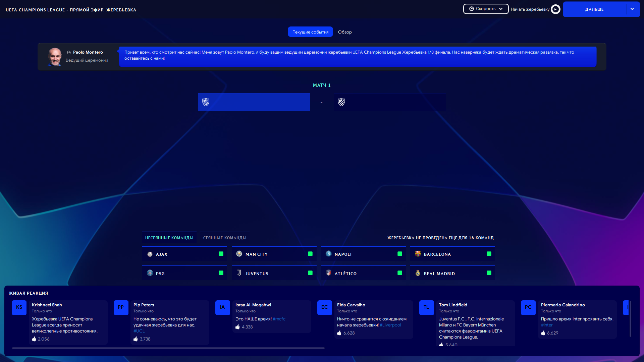Click the PP avatar of Pip Peters
This screenshot has height=362, width=644.
[121, 307]
